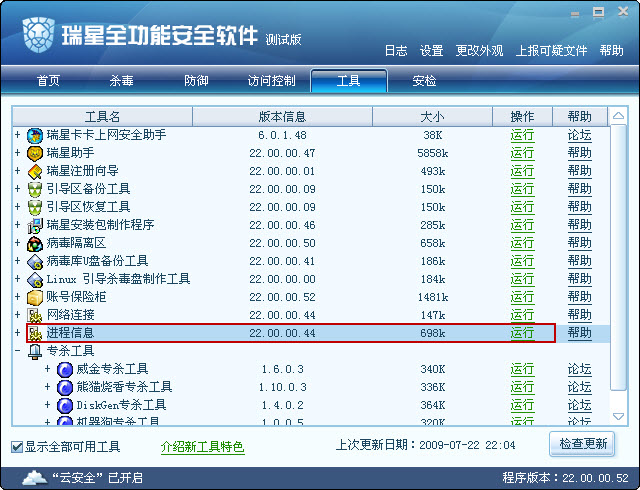
Task: Click the 瑞星注册向导 icon
Action: (35, 172)
